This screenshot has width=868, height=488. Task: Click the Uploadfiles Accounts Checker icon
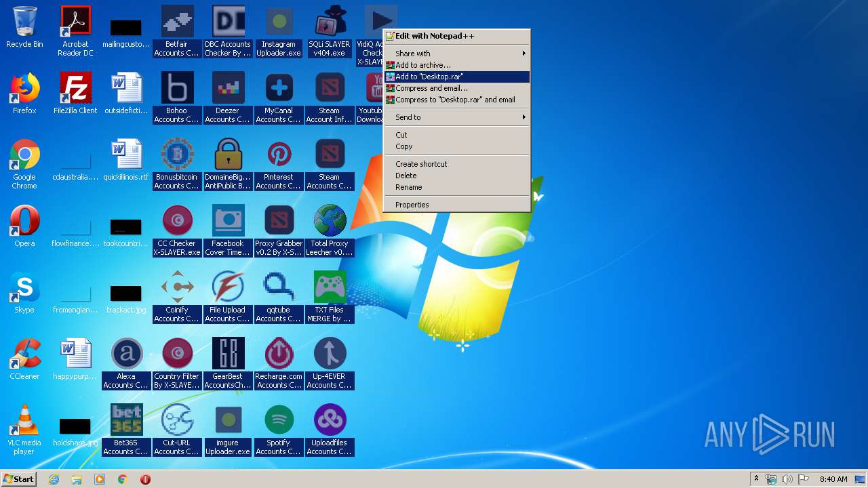pyautogui.click(x=330, y=430)
